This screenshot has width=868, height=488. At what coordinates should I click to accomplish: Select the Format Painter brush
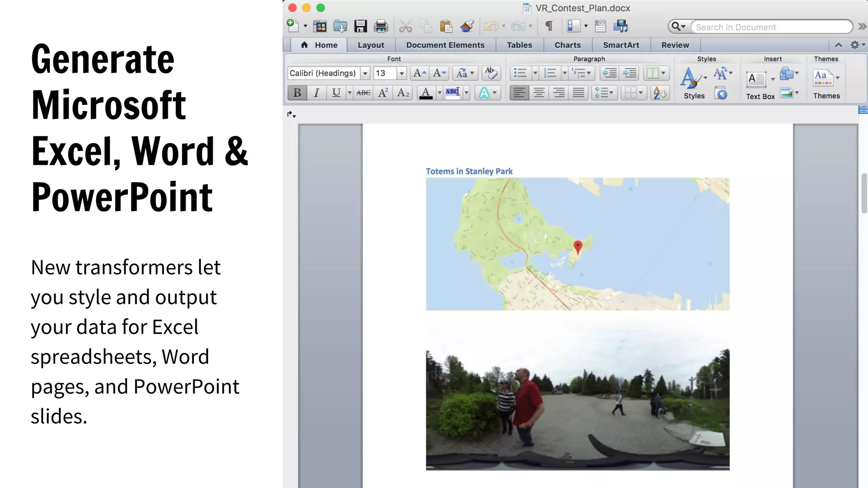pos(467,26)
